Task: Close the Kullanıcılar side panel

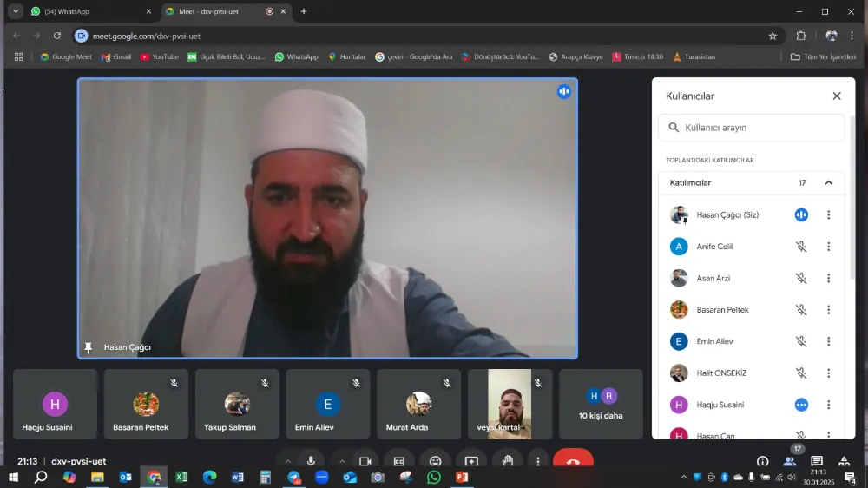Action: 837,96
